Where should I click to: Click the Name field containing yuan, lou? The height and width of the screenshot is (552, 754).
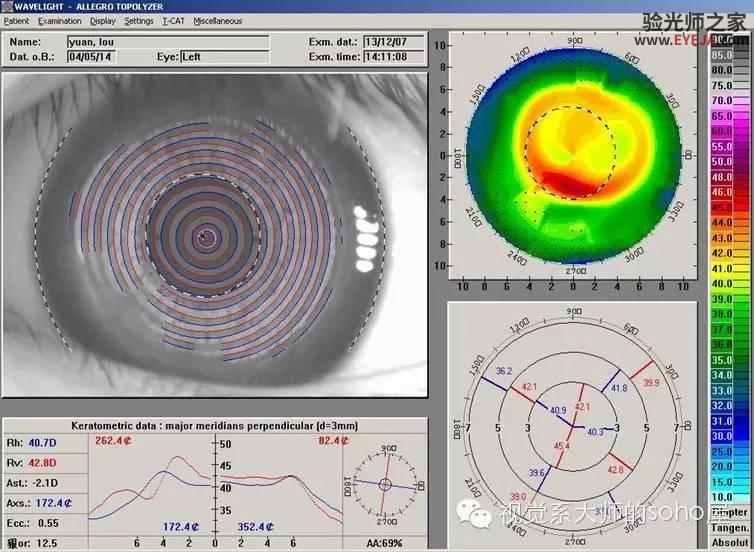coord(168,42)
